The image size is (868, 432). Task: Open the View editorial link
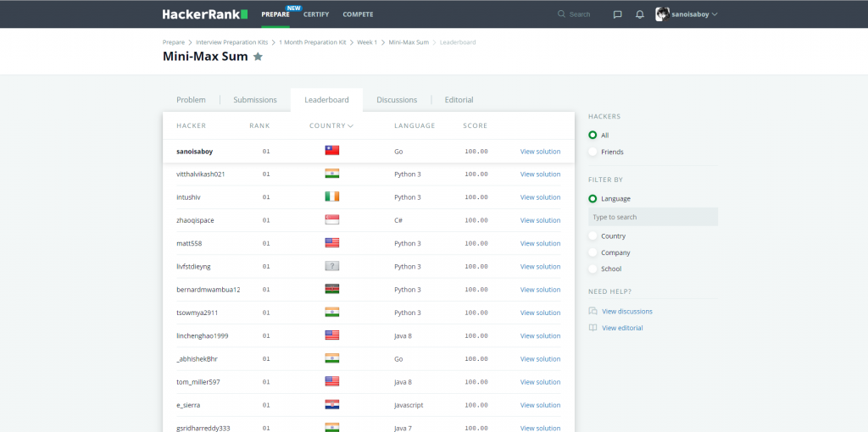click(622, 328)
